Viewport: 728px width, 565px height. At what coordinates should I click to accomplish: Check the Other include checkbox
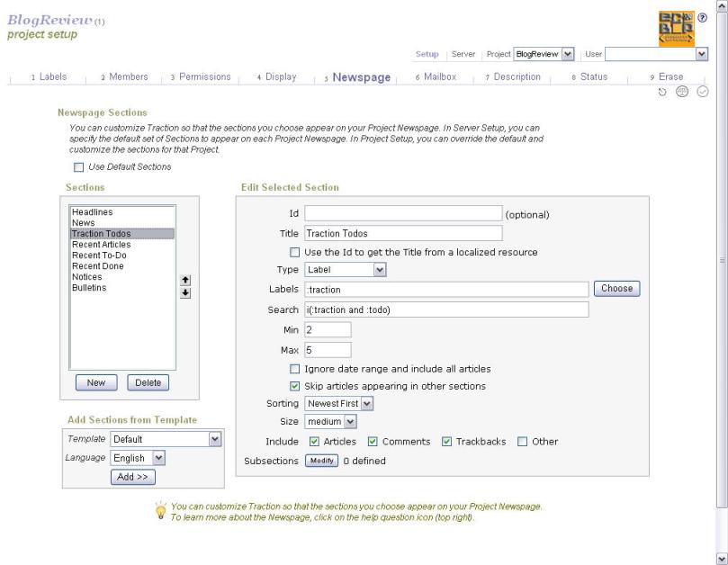522,442
